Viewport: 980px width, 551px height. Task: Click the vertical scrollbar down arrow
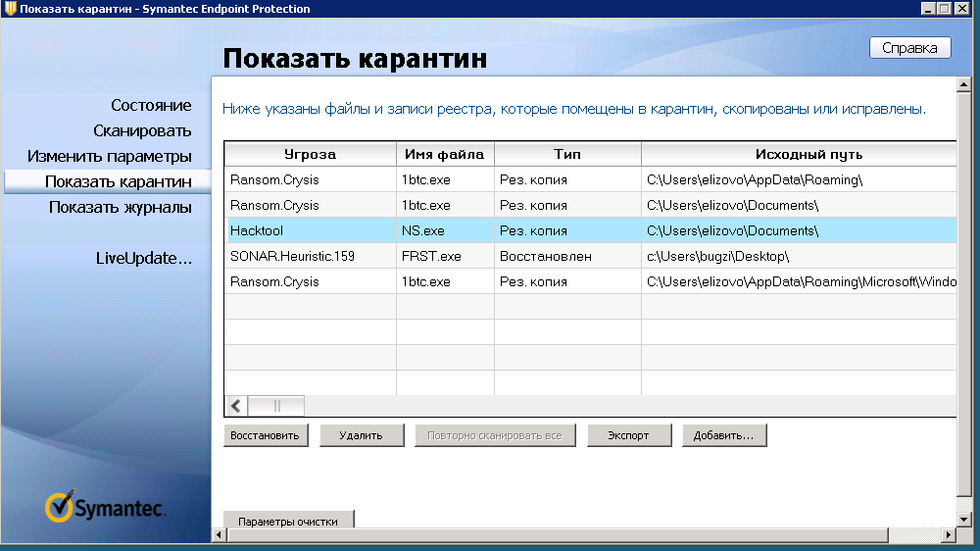click(x=963, y=519)
